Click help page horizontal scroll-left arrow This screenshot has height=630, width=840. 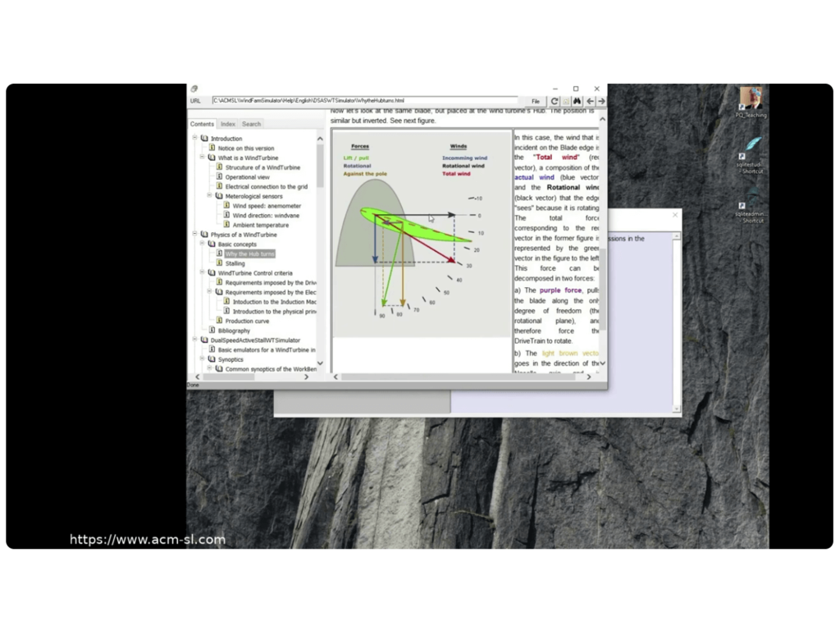pos(336,377)
